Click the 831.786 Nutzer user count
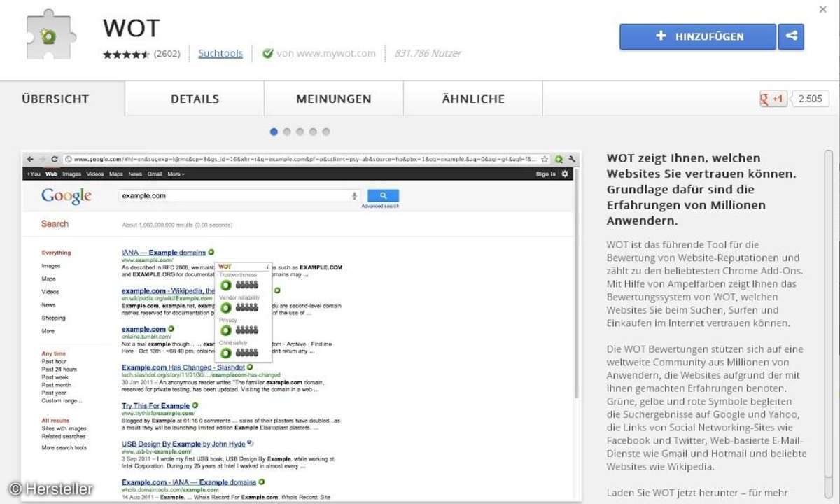 coord(428,53)
